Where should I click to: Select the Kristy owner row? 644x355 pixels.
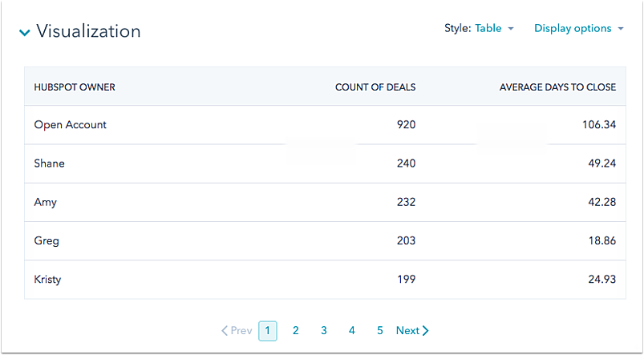coord(48,280)
